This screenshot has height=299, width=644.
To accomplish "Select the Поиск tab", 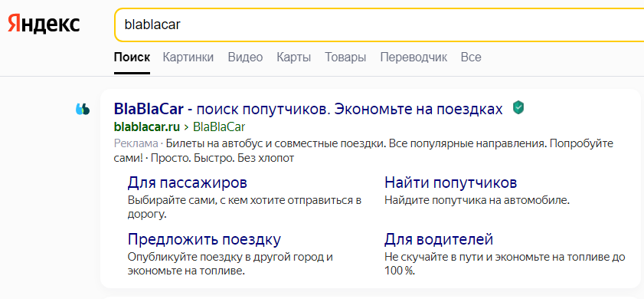I will pos(132,57).
